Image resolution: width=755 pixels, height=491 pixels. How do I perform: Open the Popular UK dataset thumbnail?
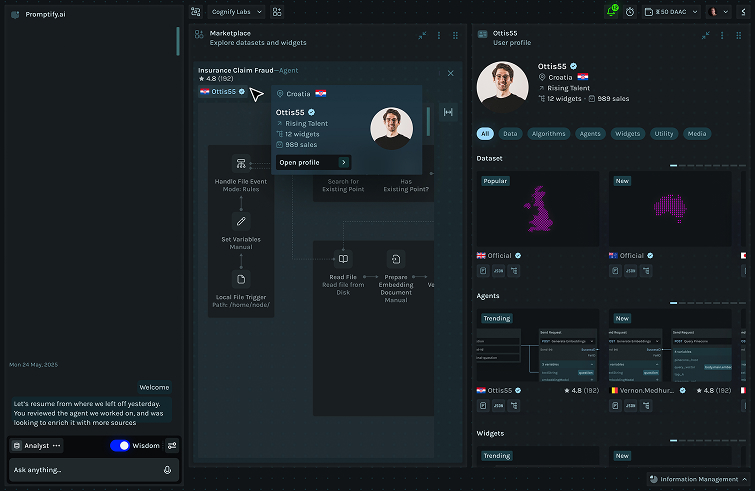point(538,209)
